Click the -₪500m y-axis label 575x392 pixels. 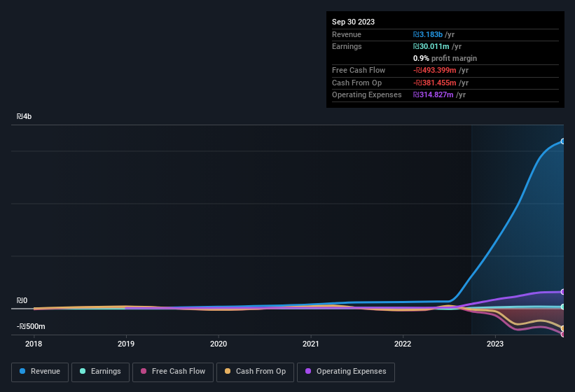[x=31, y=326]
